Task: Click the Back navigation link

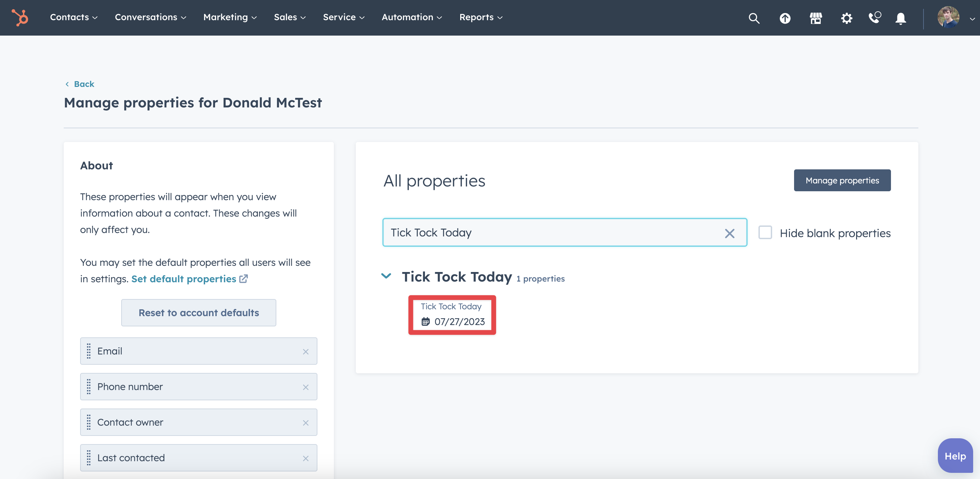Action: point(79,82)
